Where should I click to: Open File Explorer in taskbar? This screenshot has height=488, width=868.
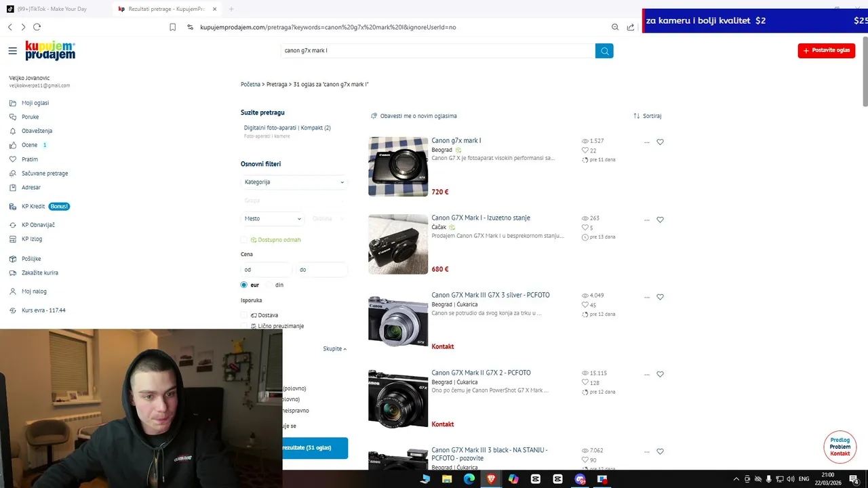pyautogui.click(x=447, y=479)
